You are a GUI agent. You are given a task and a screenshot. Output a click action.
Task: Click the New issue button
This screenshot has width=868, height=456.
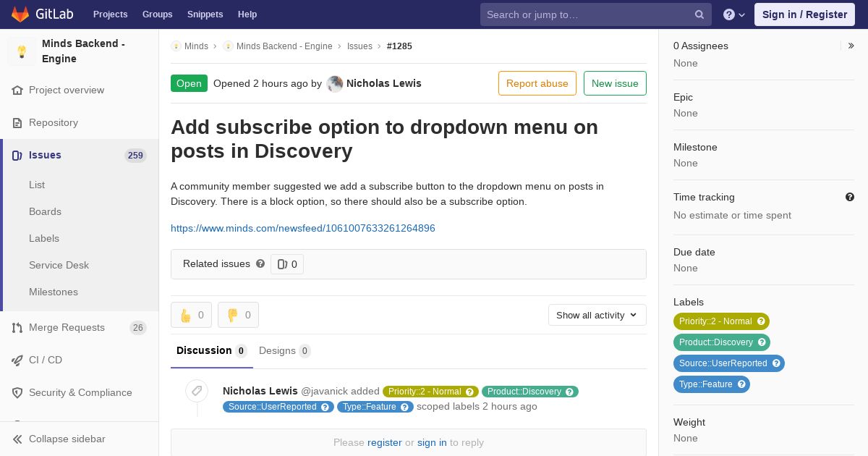pyautogui.click(x=615, y=83)
